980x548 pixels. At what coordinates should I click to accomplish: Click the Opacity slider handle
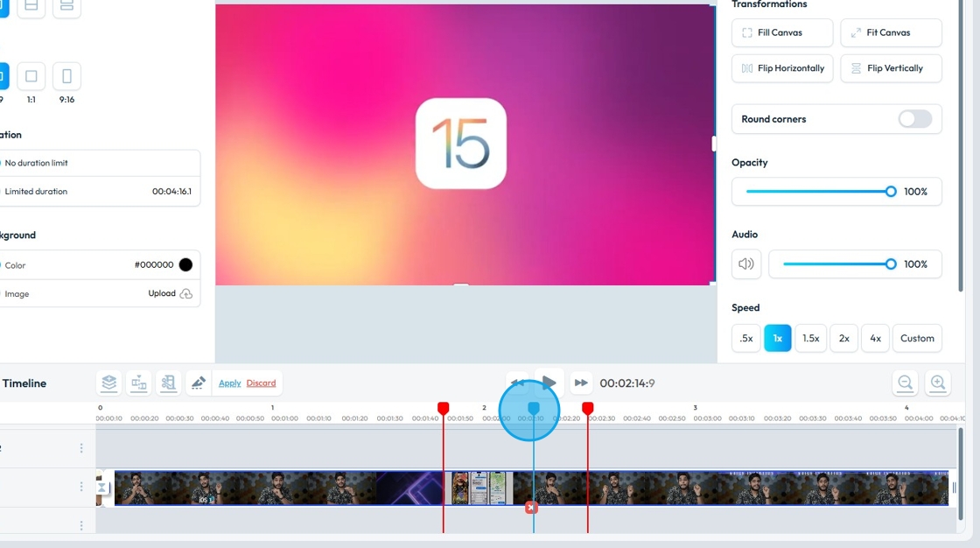[891, 192]
